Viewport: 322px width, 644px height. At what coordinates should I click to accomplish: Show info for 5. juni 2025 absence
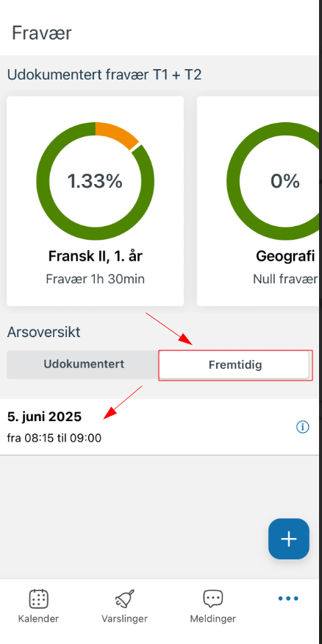tap(302, 427)
